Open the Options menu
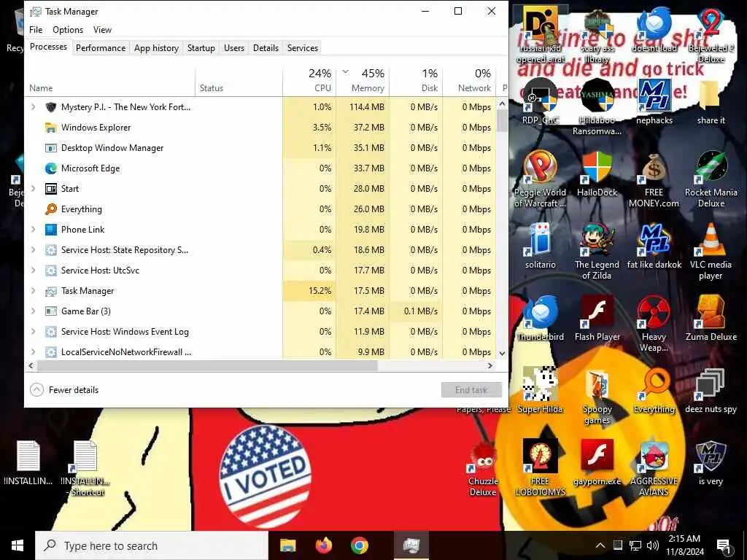The height and width of the screenshot is (560, 747). [x=68, y=29]
